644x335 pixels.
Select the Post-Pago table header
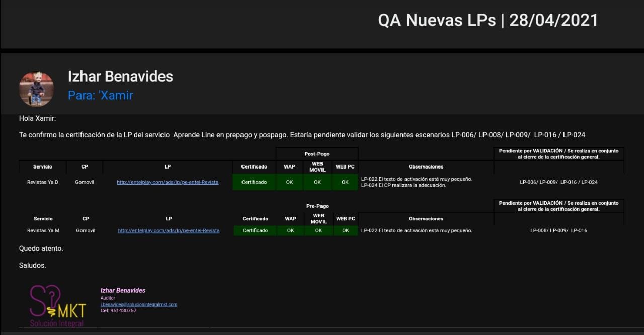pos(317,154)
